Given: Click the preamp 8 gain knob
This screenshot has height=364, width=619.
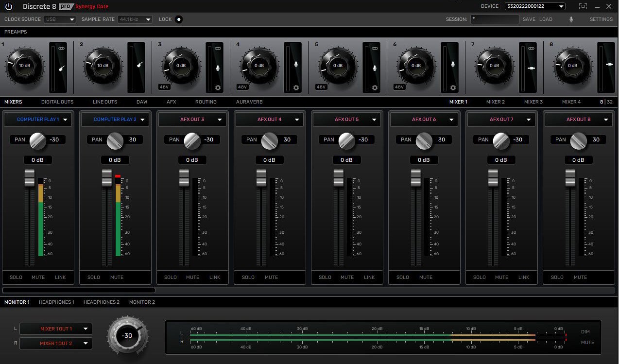Looking at the screenshot, I should point(572,65).
